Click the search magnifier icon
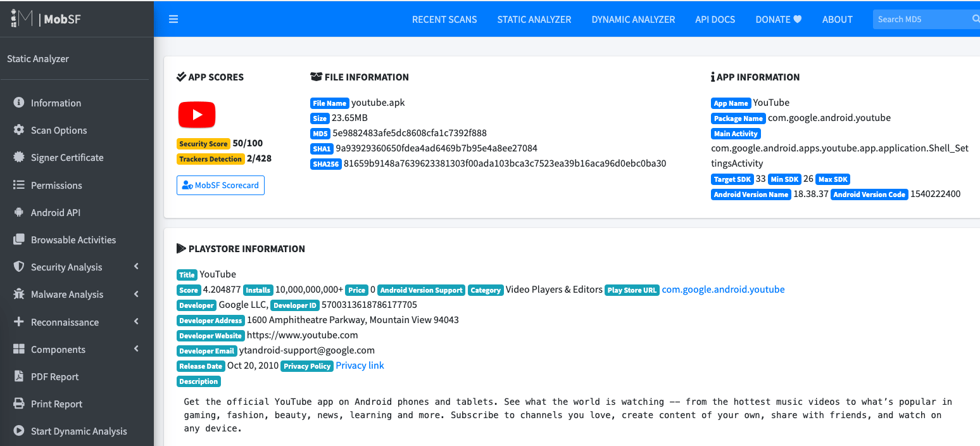This screenshot has height=446, width=980. pyautogui.click(x=975, y=19)
